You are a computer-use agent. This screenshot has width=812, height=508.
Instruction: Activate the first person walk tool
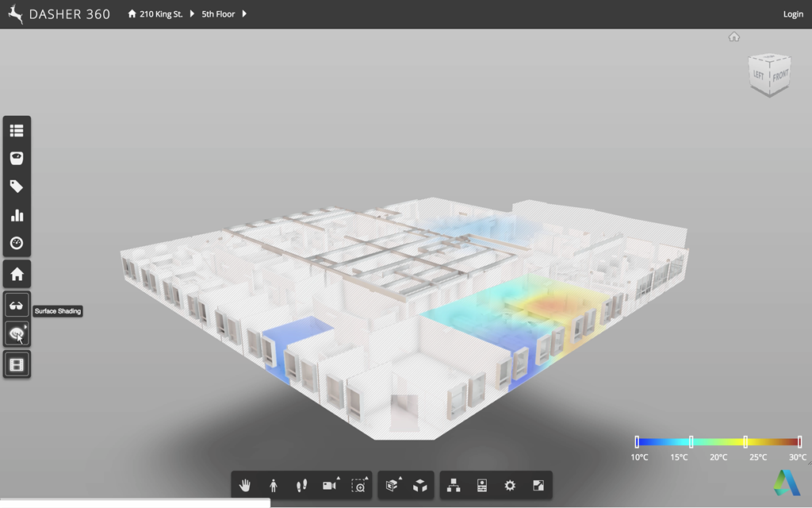pyautogui.click(x=274, y=486)
